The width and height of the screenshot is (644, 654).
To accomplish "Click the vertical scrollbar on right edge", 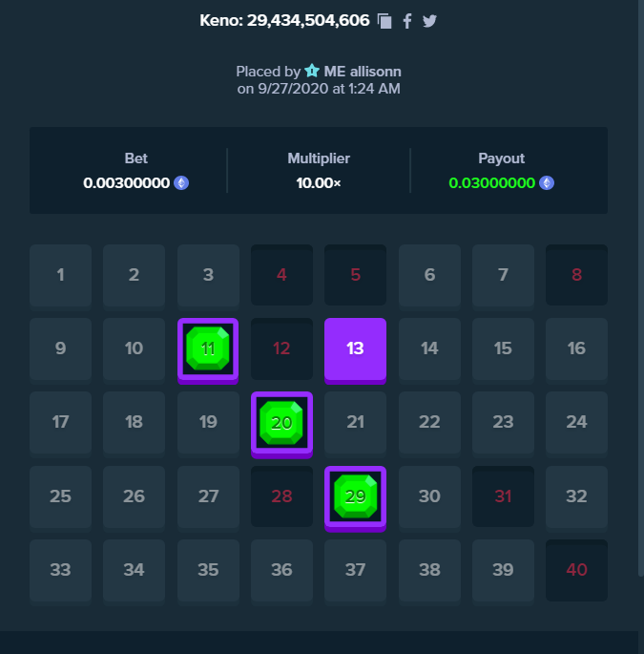I will pos(641,287).
